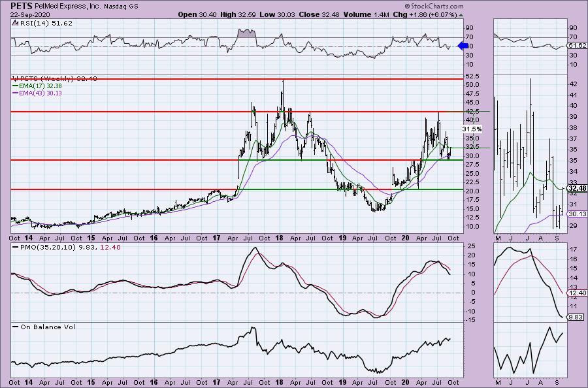The image size is (588, 388).
Task: Click the "20" year label on the bottom time axis
Action: pyautogui.click(x=405, y=382)
